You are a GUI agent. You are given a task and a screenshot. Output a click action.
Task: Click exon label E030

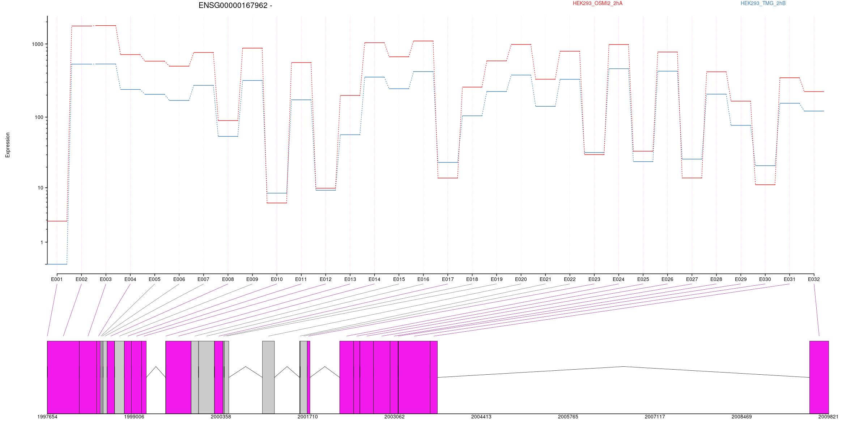coord(765,279)
